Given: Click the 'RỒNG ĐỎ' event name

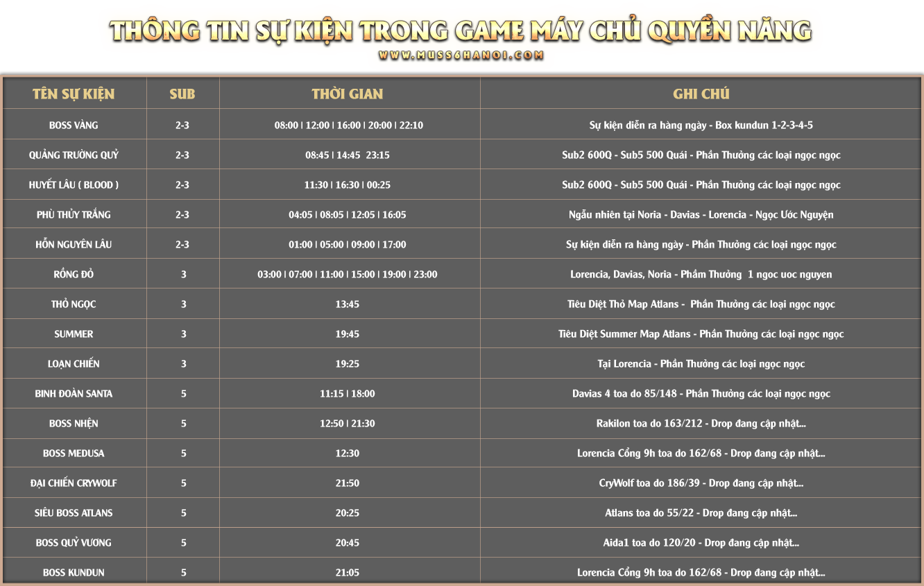Looking at the screenshot, I should (x=74, y=275).
